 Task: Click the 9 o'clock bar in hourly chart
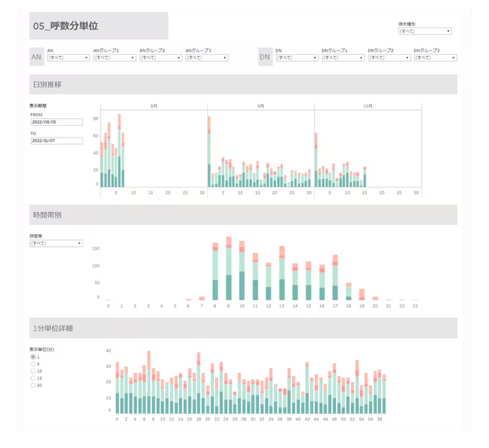click(229, 273)
